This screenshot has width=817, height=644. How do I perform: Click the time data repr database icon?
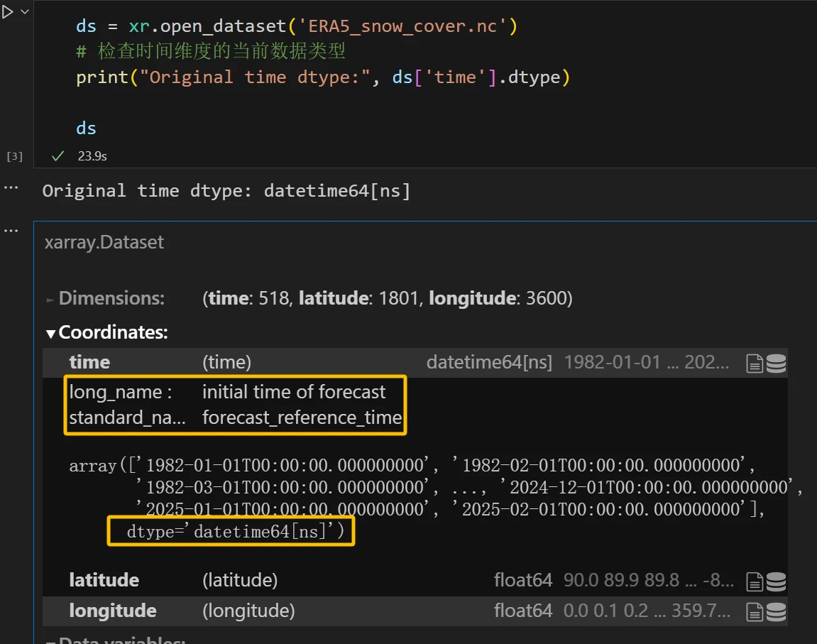click(x=776, y=364)
